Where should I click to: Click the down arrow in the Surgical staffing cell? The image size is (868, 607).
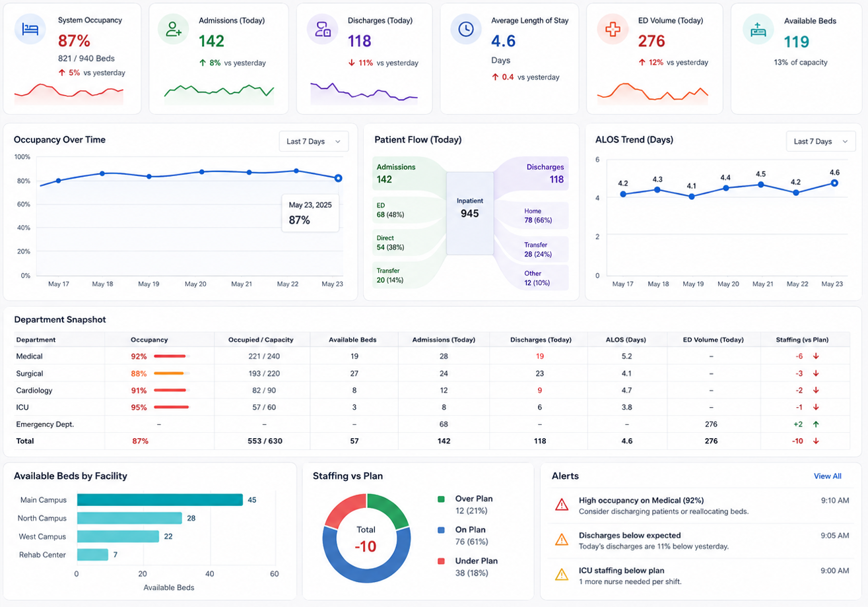coord(816,373)
